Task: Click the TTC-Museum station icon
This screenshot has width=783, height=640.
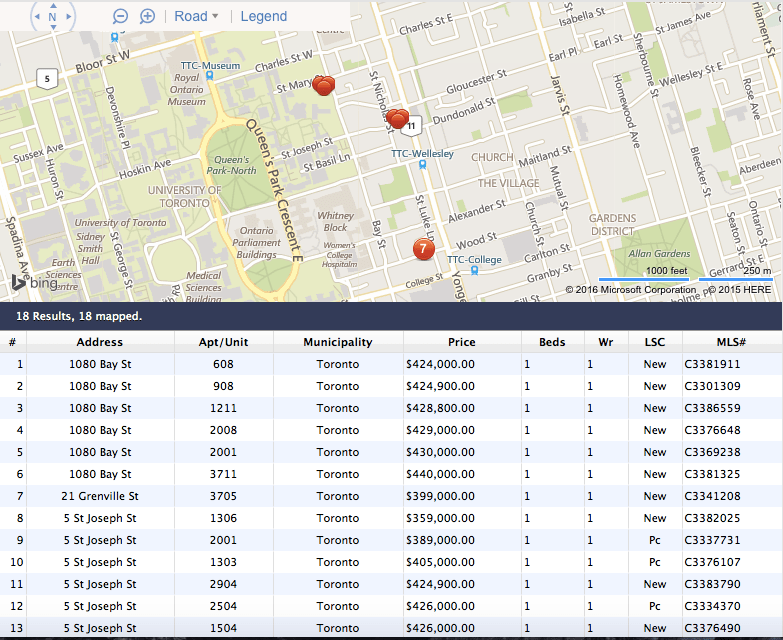Action: point(210,76)
